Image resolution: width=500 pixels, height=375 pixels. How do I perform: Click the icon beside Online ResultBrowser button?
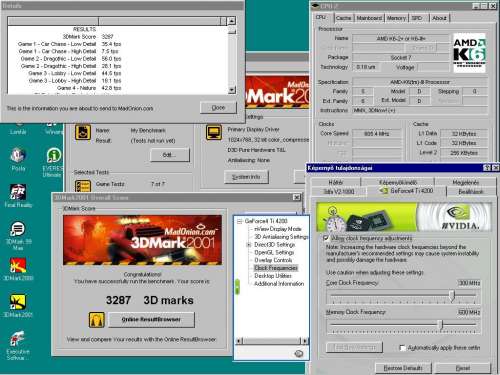[97, 320]
